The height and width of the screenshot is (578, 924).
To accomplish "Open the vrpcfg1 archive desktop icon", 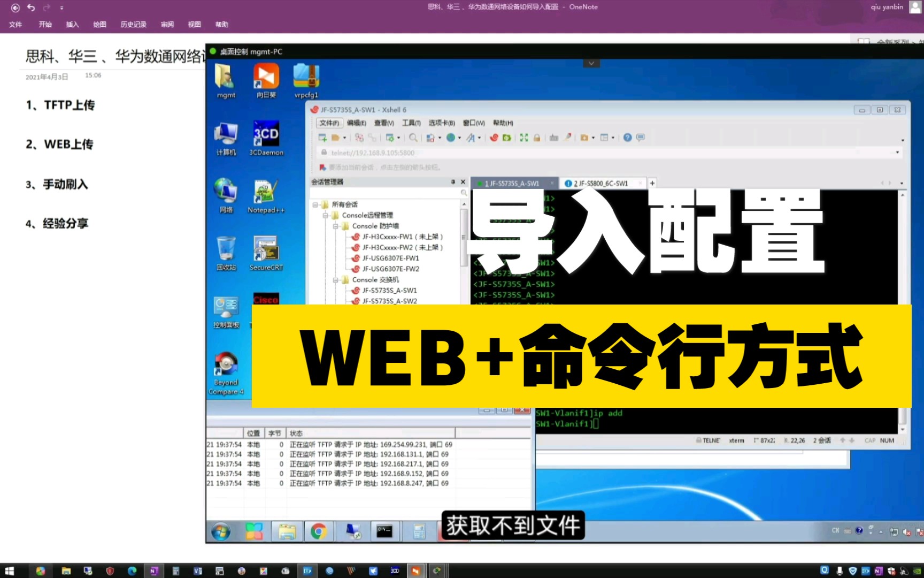I will coord(306,81).
